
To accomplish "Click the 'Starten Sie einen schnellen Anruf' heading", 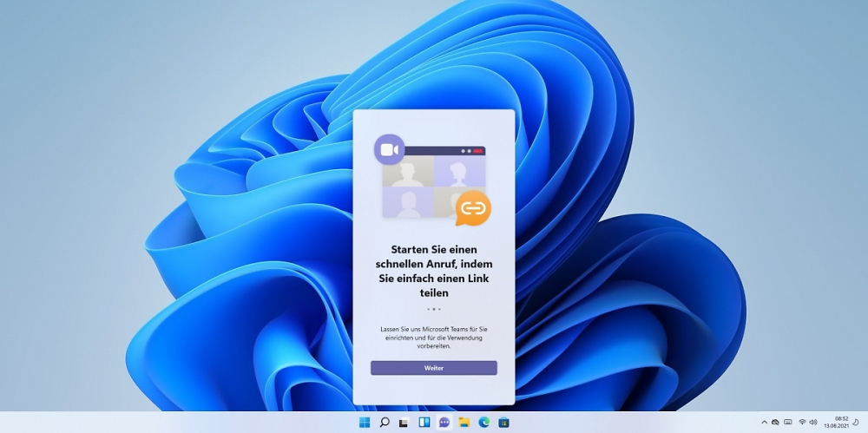I will click(433, 271).
